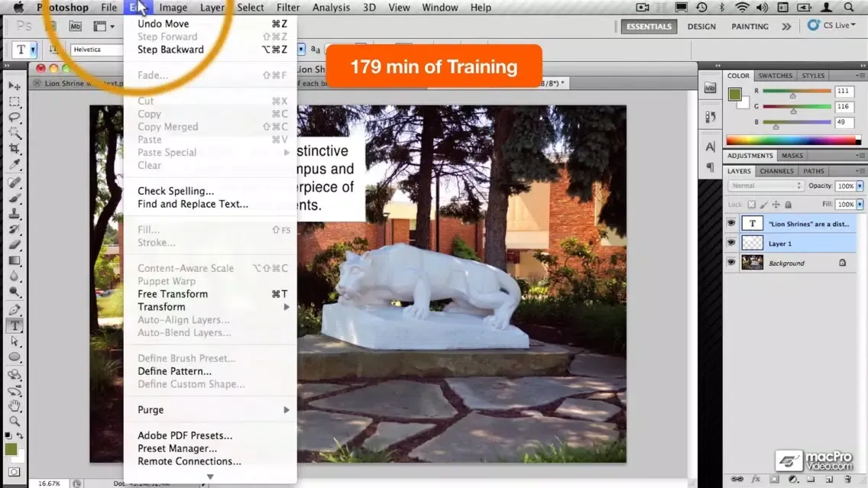Select the Crop tool
The width and height of the screenshot is (868, 488).
(x=15, y=148)
